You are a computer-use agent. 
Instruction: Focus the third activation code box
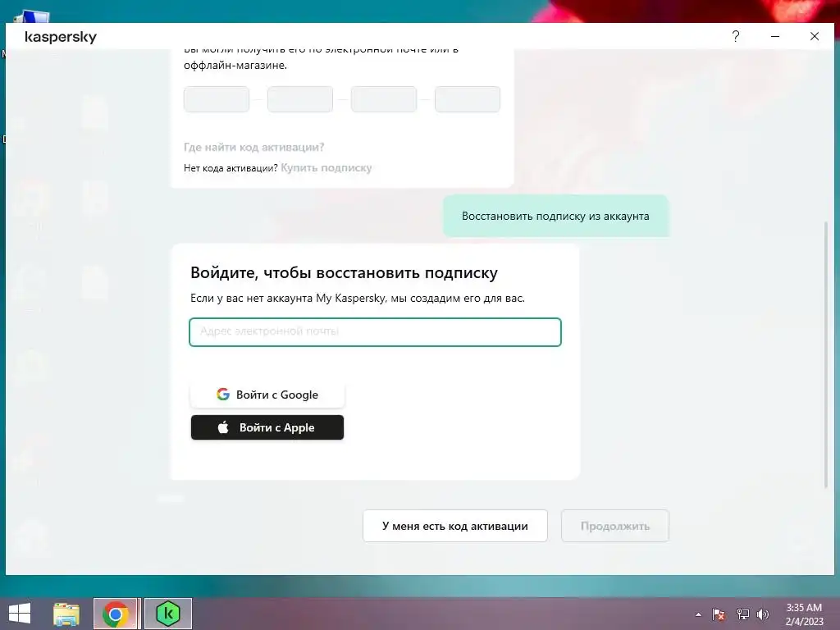coord(384,99)
